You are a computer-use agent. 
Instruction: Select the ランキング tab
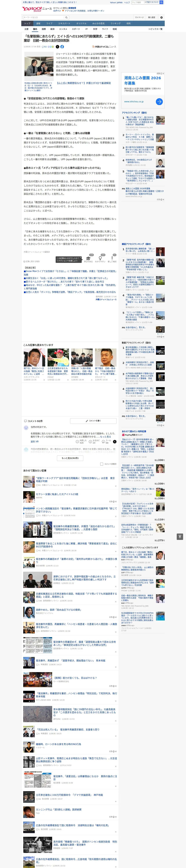tap(115, 23)
